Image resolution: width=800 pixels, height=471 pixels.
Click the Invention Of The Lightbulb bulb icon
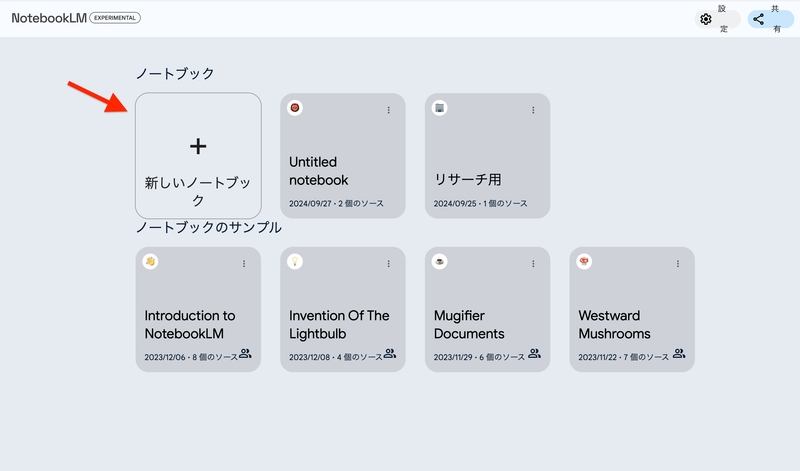(x=296, y=262)
